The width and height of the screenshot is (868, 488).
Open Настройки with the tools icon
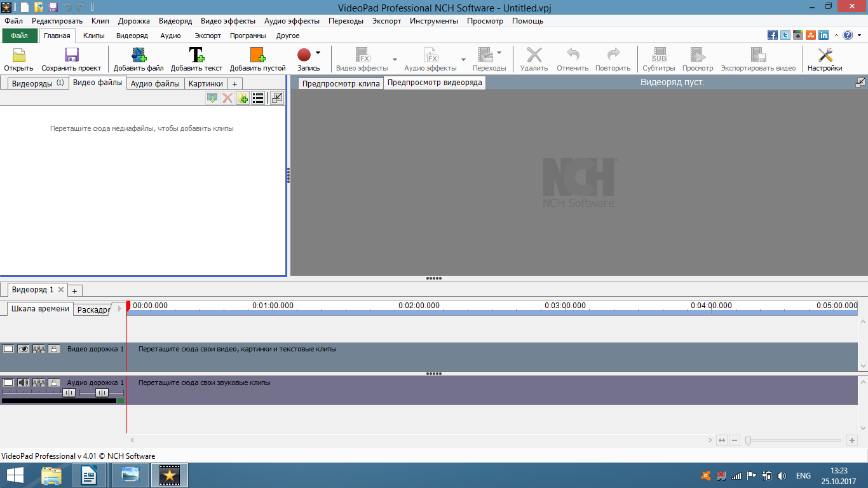[x=825, y=55]
